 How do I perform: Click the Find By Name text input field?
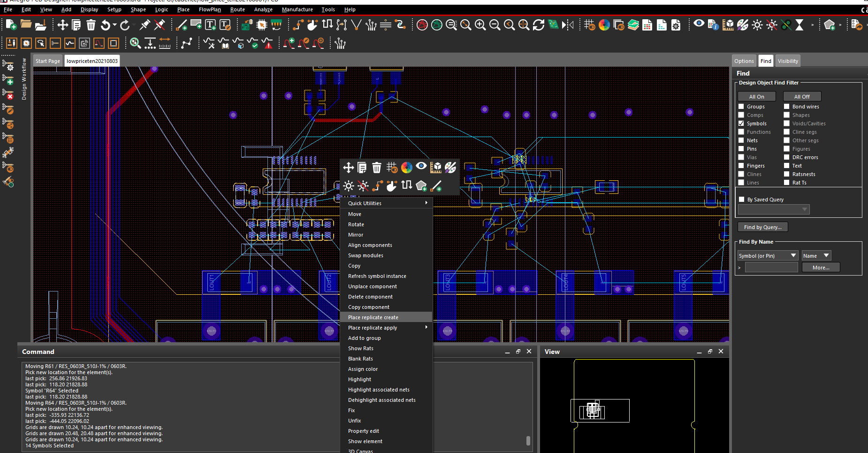(771, 268)
